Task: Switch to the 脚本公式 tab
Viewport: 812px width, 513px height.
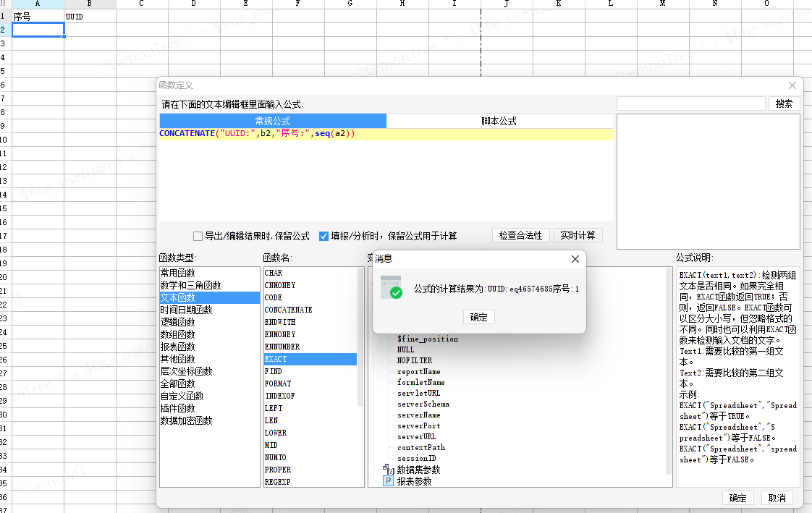Action: coord(499,121)
